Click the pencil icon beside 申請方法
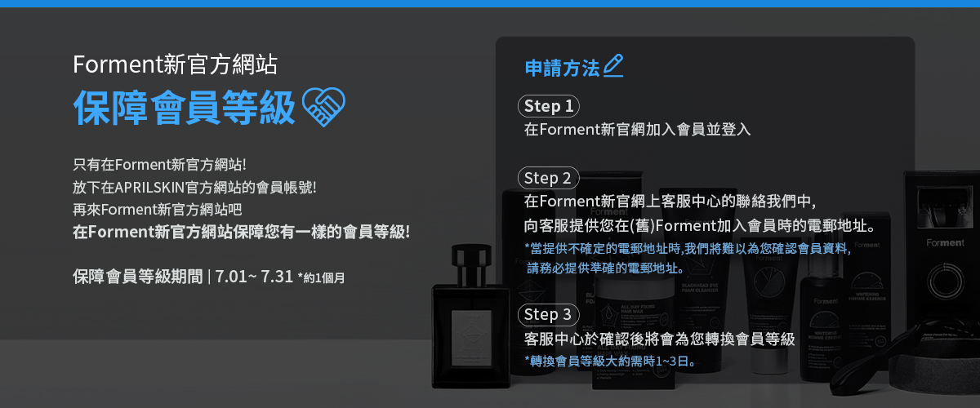 click(x=613, y=66)
